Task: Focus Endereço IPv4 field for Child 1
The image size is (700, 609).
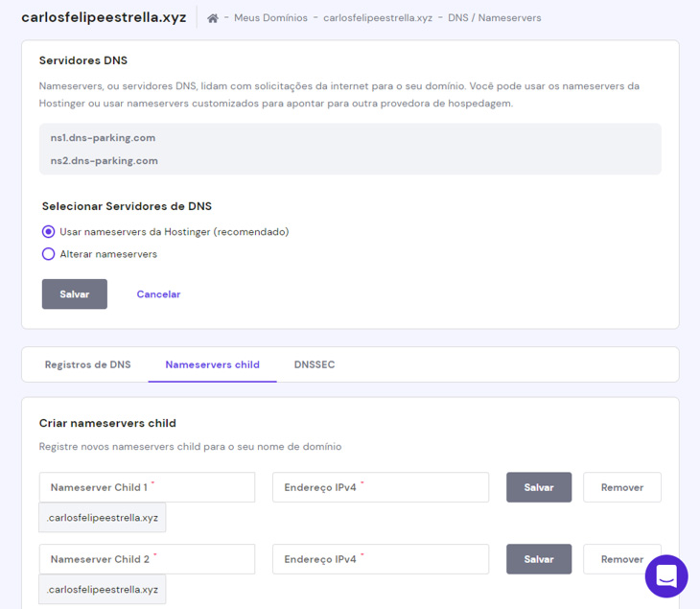Action: tap(381, 487)
